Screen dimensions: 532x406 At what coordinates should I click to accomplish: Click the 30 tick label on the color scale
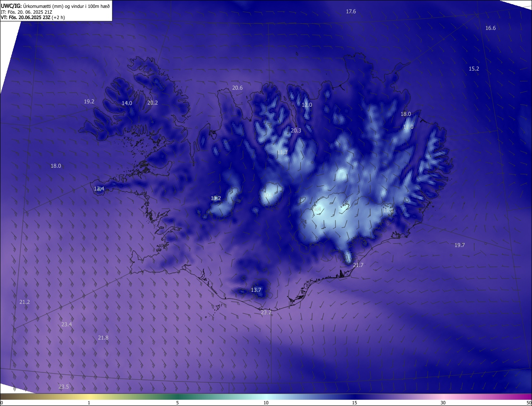tap(443, 403)
